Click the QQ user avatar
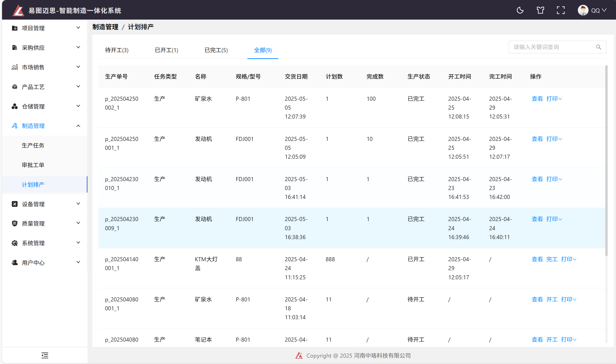This screenshot has height=364, width=616. (x=583, y=10)
